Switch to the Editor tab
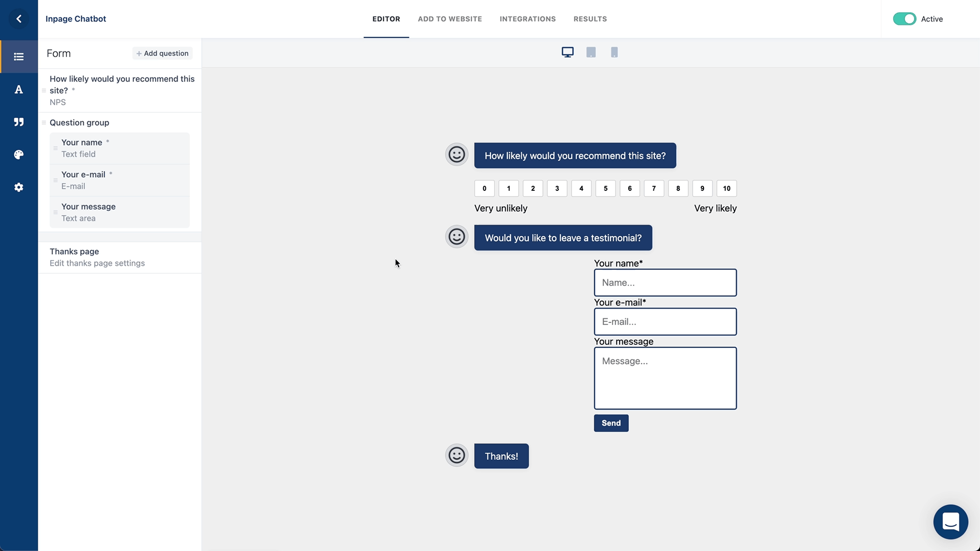Screen dimensions: 980x551 tap(386, 19)
